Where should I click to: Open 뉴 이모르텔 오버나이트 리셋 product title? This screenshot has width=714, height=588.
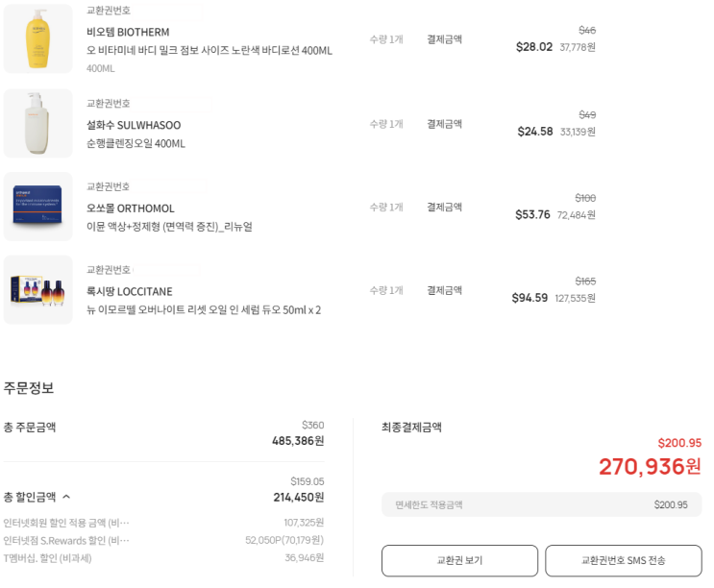(204, 309)
